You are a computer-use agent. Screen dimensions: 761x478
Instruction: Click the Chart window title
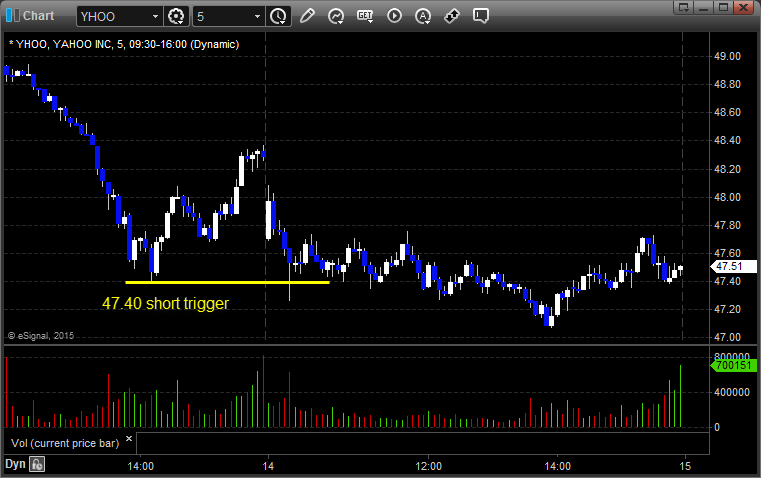pyautogui.click(x=38, y=16)
